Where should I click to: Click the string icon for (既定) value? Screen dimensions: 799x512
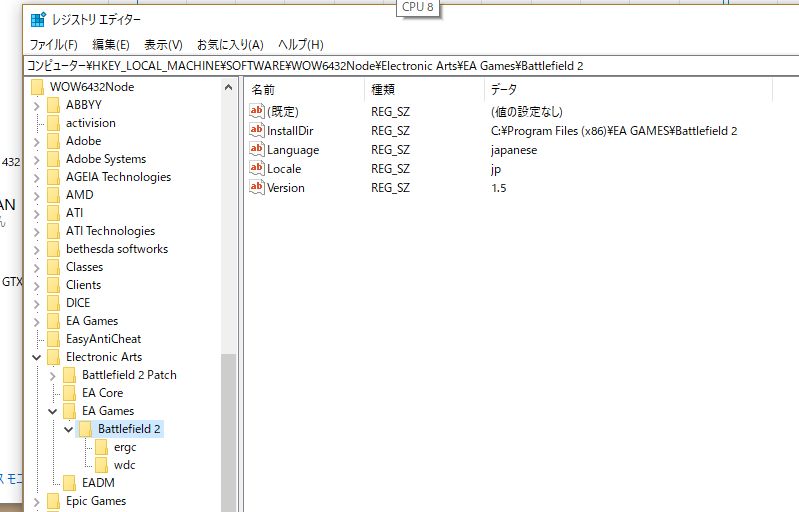click(257, 111)
